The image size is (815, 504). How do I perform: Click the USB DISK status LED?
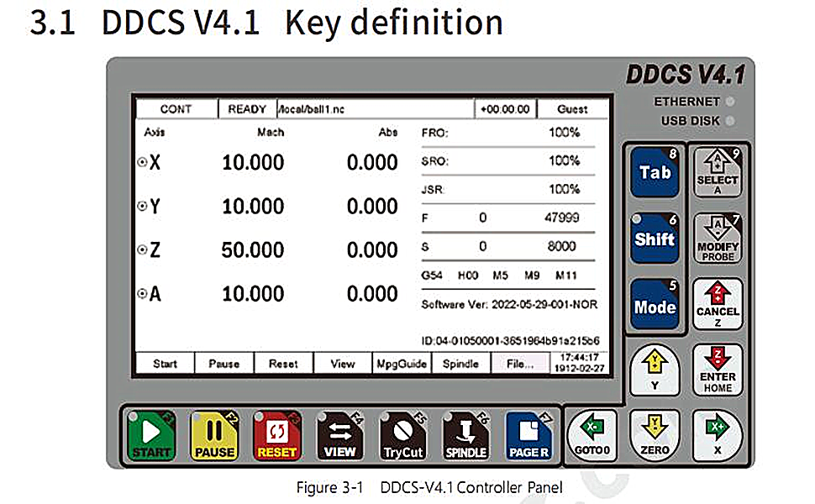(730, 121)
